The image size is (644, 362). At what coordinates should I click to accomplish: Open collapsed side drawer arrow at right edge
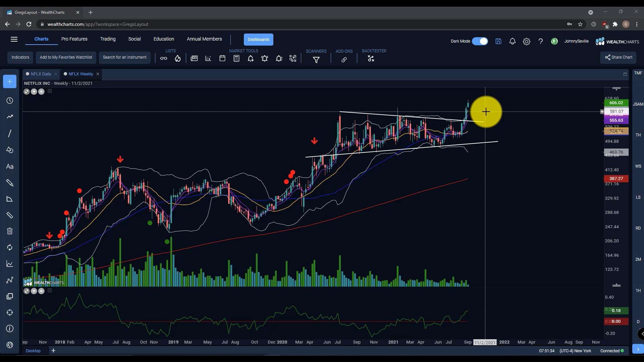pyautogui.click(x=641, y=334)
